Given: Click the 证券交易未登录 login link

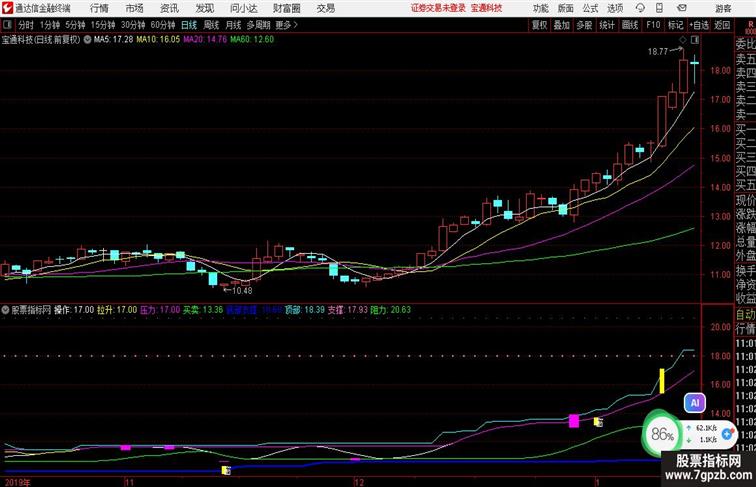Looking at the screenshot, I should point(438,8).
